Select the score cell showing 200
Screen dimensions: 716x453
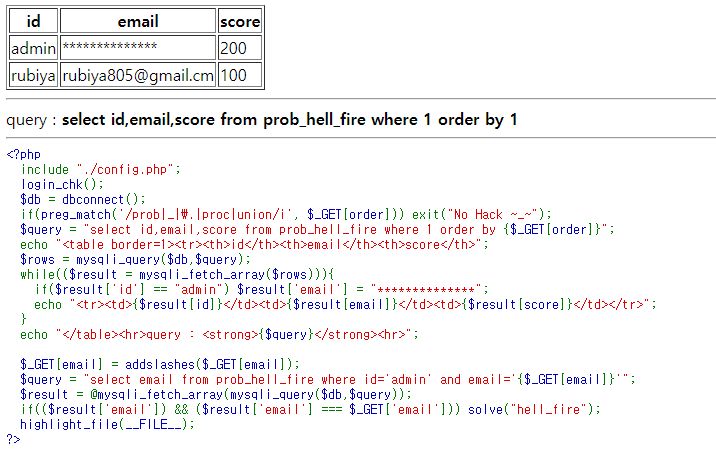click(x=240, y=48)
